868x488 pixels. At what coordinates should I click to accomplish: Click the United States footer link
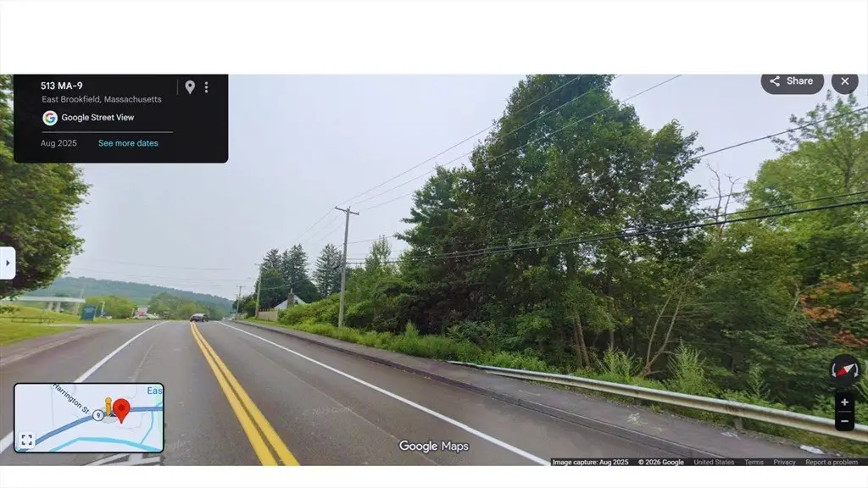tap(714, 462)
